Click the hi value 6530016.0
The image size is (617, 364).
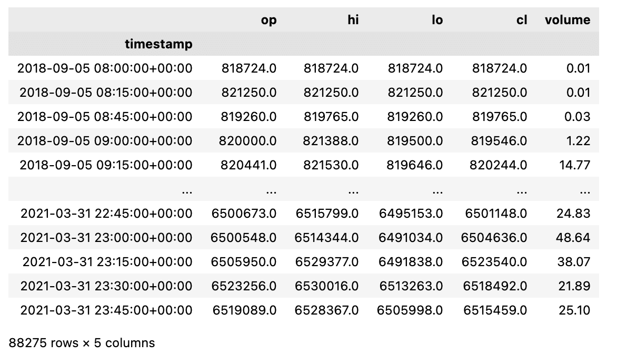[326, 286]
